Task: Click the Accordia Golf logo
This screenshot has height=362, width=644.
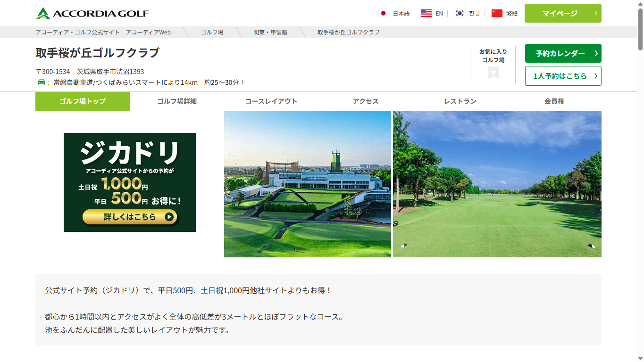Action: click(x=92, y=13)
